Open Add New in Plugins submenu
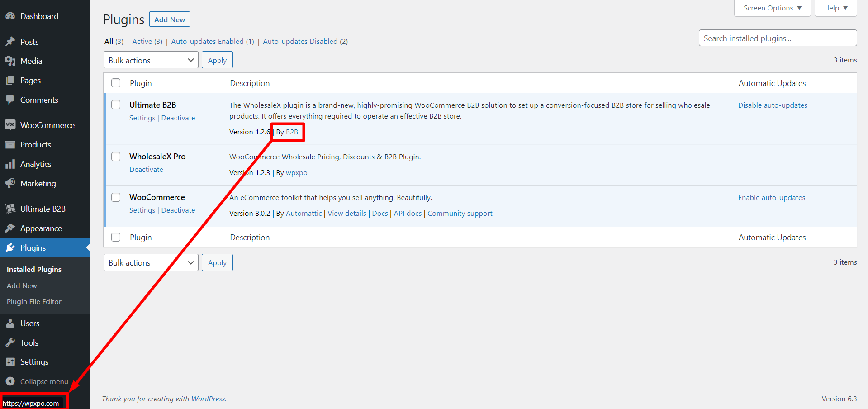Viewport: 868px width, 409px height. pos(22,285)
